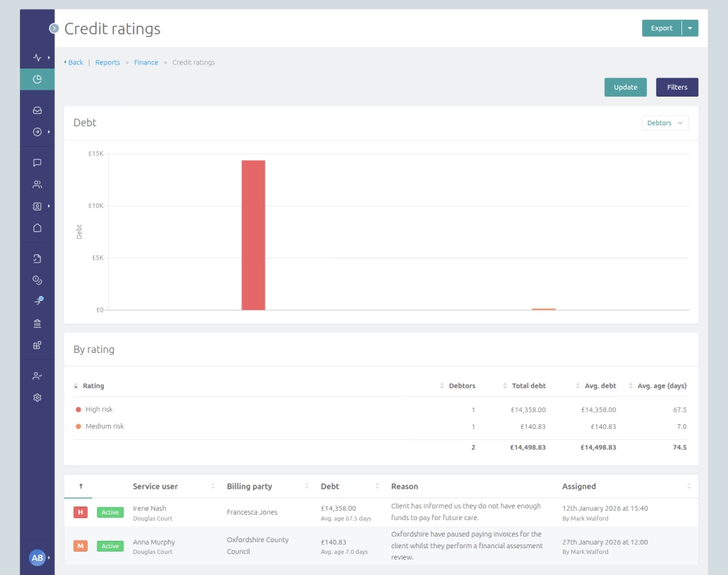
Task: Expand the contact card sidebar item chevron
Action: [48, 206]
